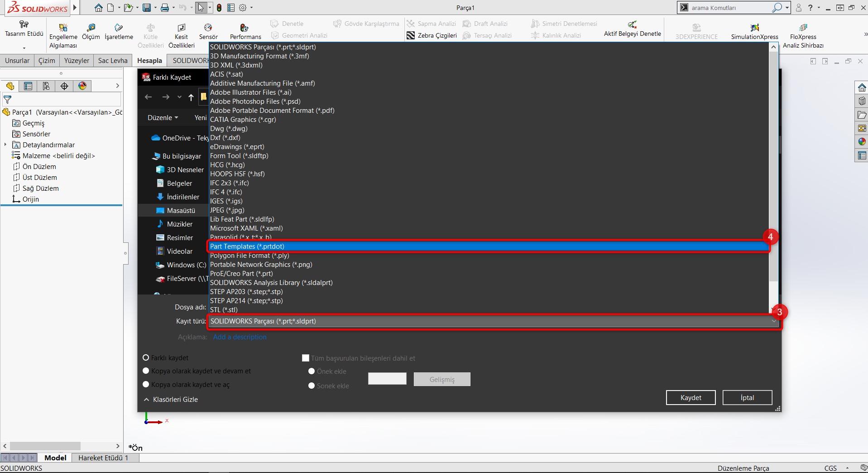Expand Detaylandırmalar tree node
This screenshot has height=473, width=868.
(5, 145)
